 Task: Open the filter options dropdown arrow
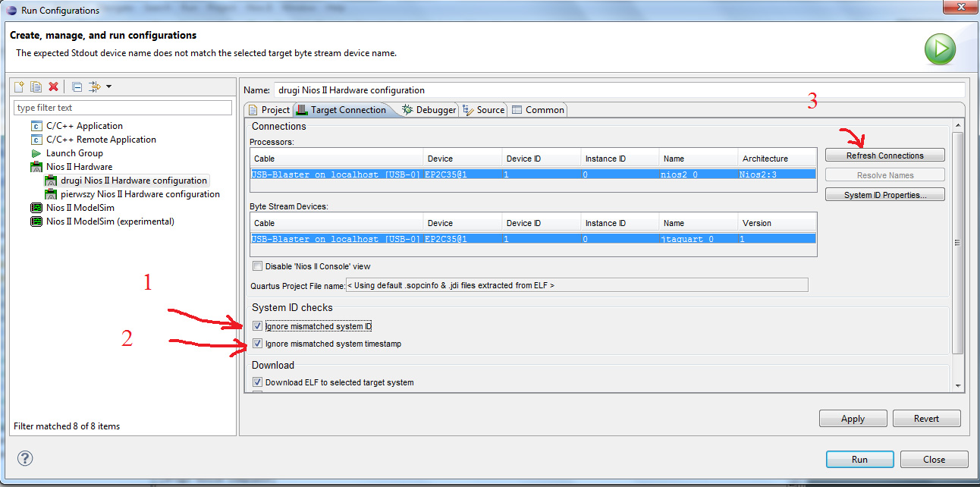point(109,86)
